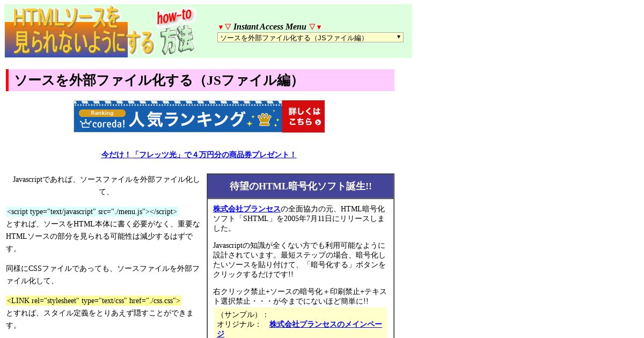Click the Instant Access Menu label
Image resolution: width=644 pixels, height=338 pixels.
[270, 27]
